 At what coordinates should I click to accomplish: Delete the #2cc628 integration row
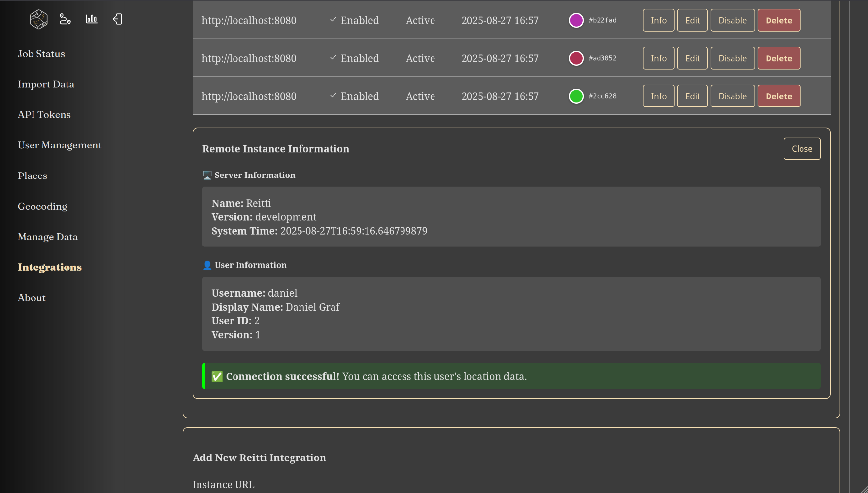pos(778,96)
